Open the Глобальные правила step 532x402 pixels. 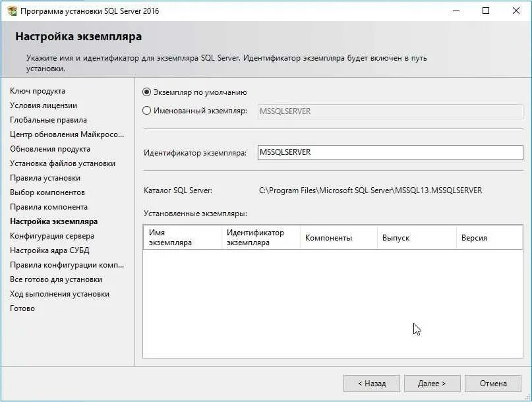pyautogui.click(x=48, y=120)
